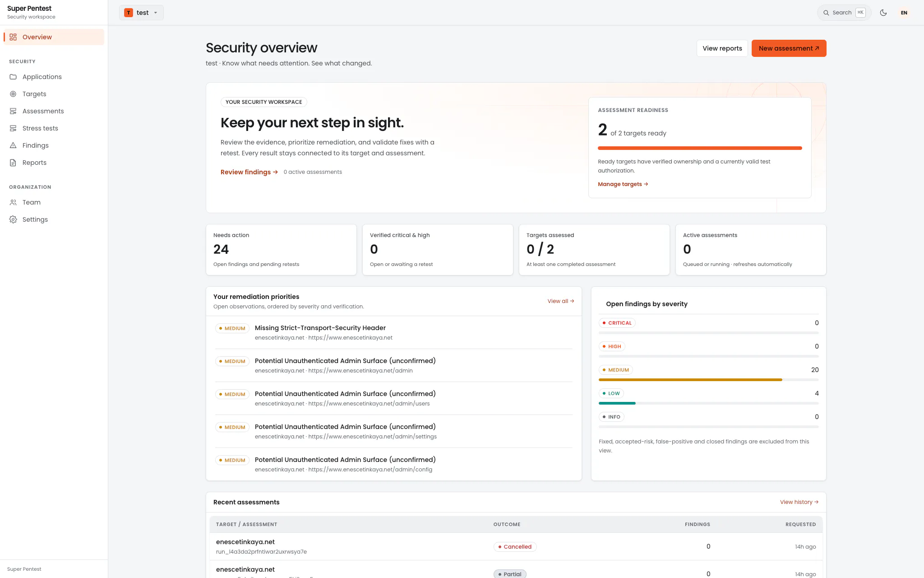Click the HIGH severity badge
The height and width of the screenshot is (578, 924).
(x=612, y=346)
